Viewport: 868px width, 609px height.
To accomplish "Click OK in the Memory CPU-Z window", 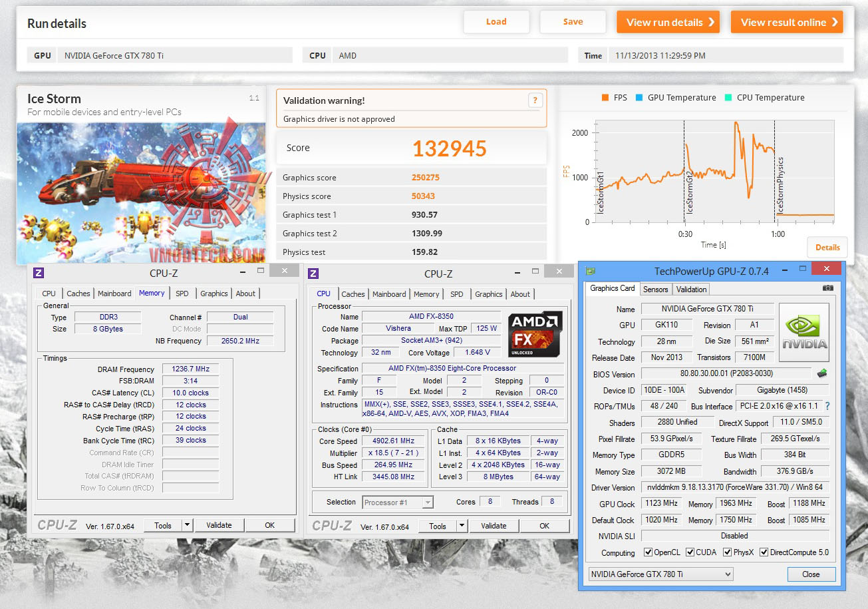I will 269,525.
